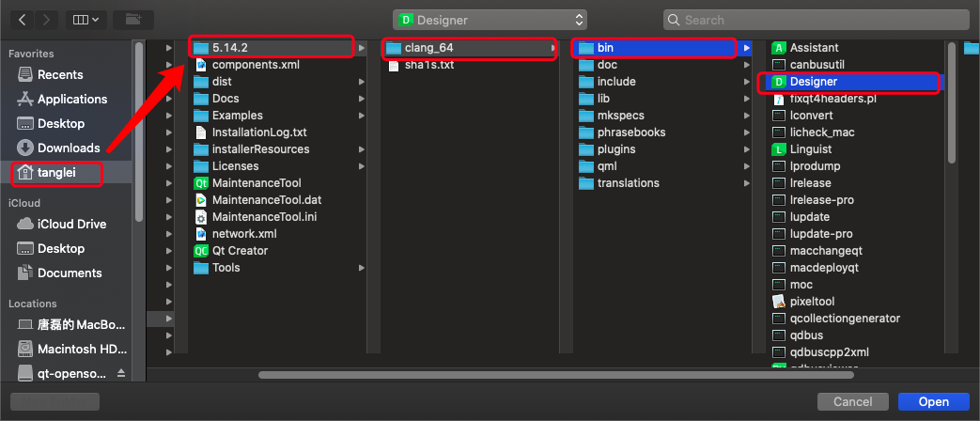Viewport: 980px width, 421px height.
Task: Click the vertical scrollbar of the bin column
Action: pos(951,103)
